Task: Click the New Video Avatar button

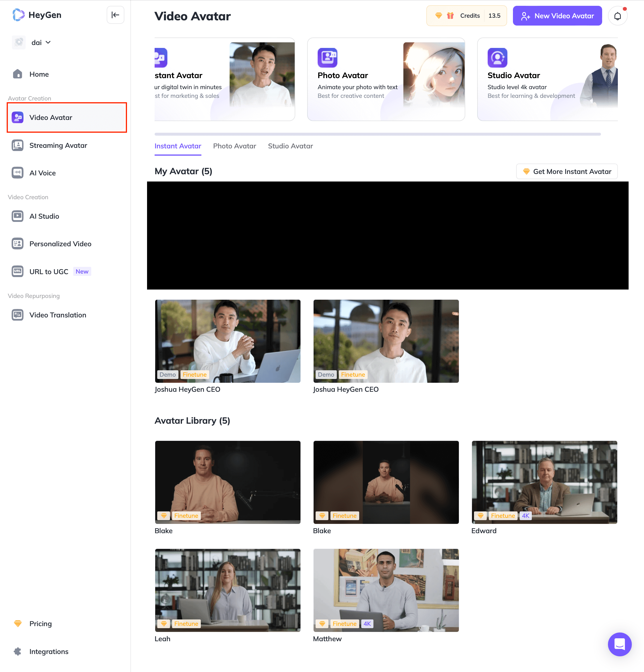Action: 557,16
